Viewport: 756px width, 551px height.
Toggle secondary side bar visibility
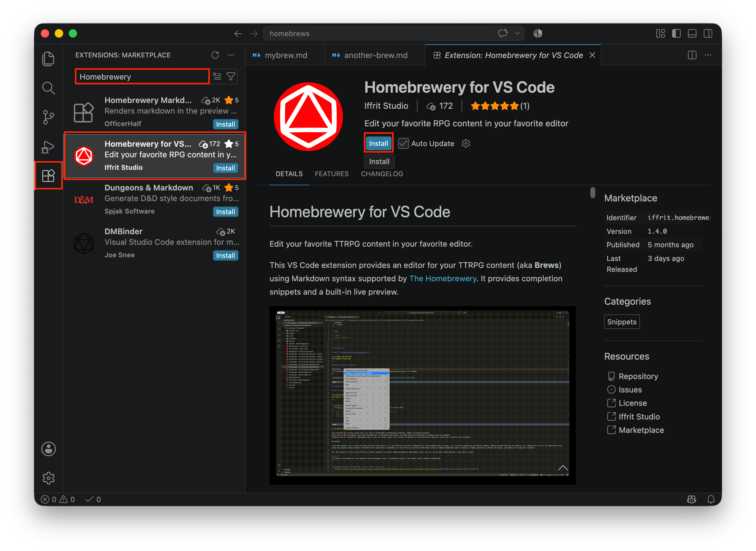[x=708, y=33]
